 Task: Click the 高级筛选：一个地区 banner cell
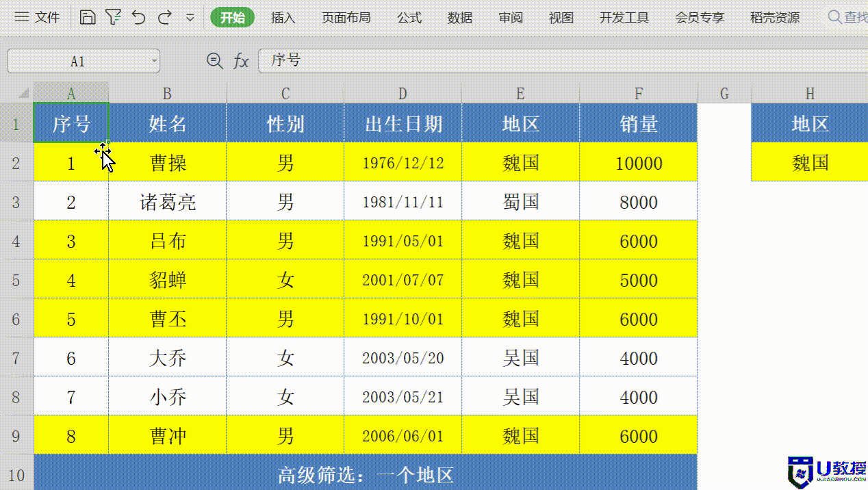pyautogui.click(x=366, y=473)
